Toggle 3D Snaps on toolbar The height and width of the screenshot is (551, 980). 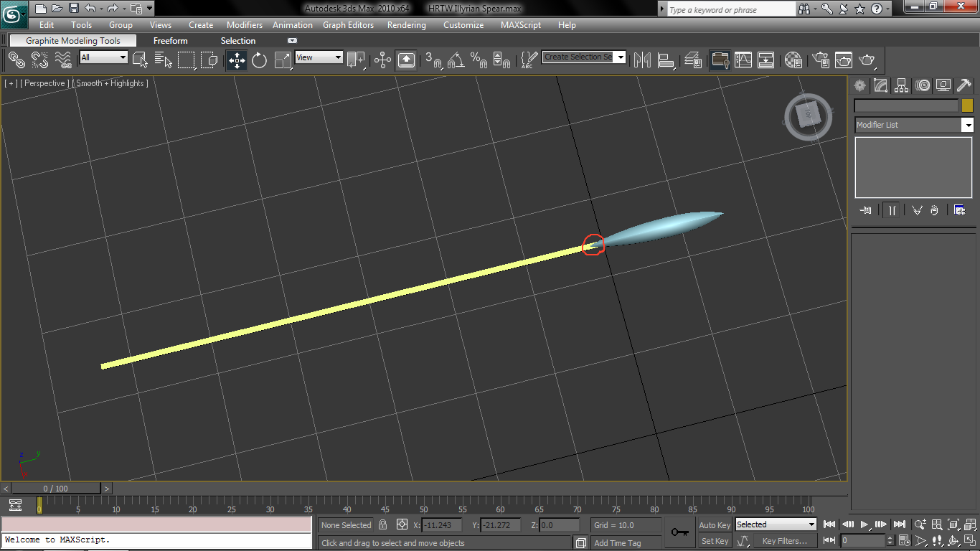pyautogui.click(x=433, y=60)
